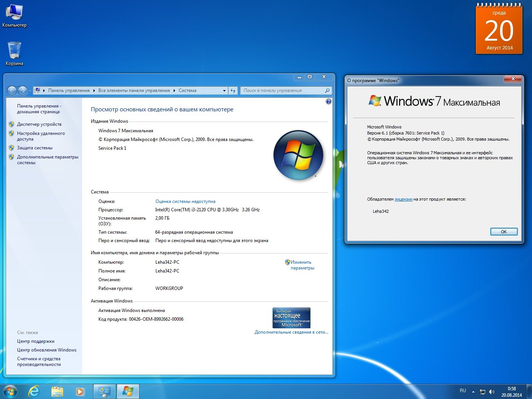Switch to Control Panel System taskbar button
This screenshot has height=399, width=532.
[104, 391]
